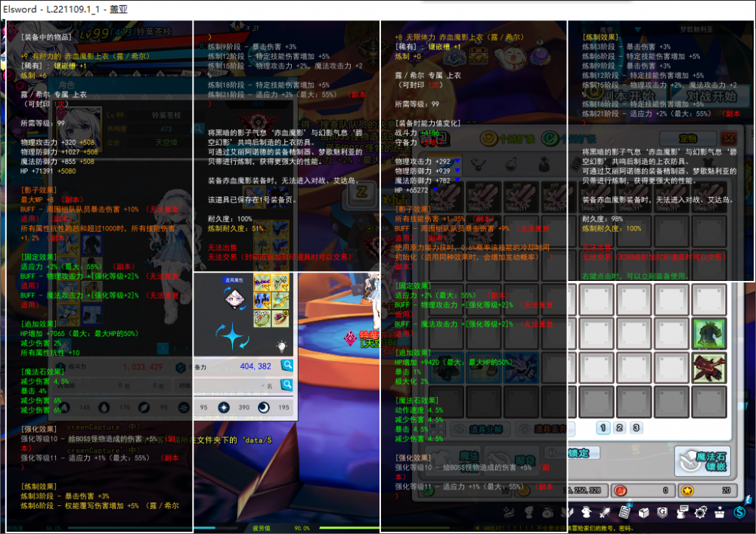756x534 pixels.
Task: Close the inventory with the red X
Action: [x=729, y=139]
